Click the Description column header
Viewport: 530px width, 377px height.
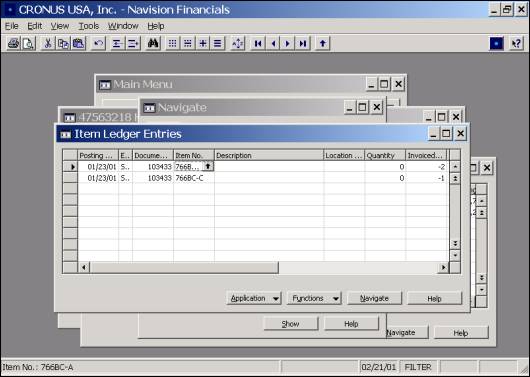[269, 155]
